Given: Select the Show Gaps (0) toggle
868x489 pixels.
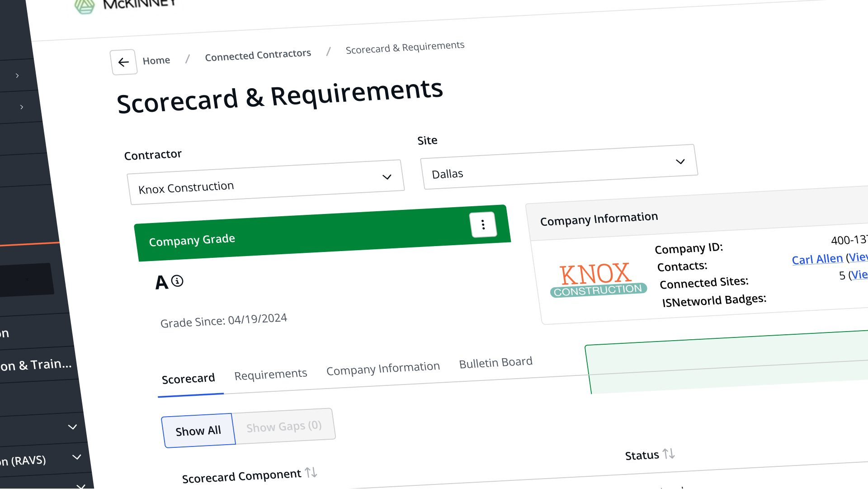Looking at the screenshot, I should click(284, 426).
